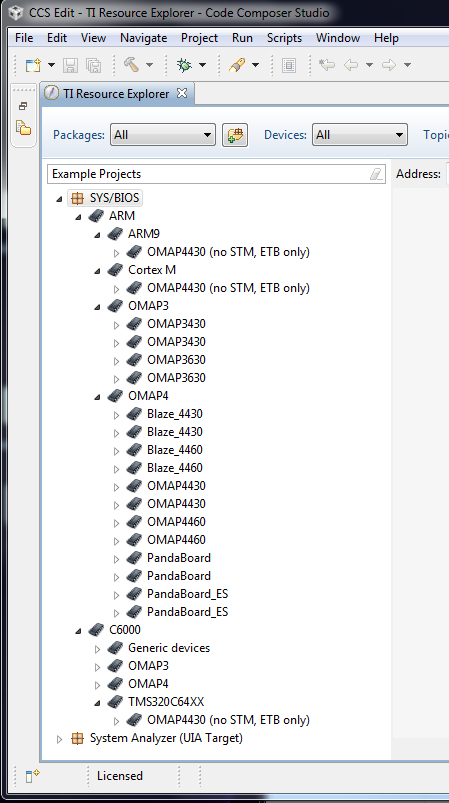
Task: Close the TI Resource Explorer tab
Action: tap(182, 93)
